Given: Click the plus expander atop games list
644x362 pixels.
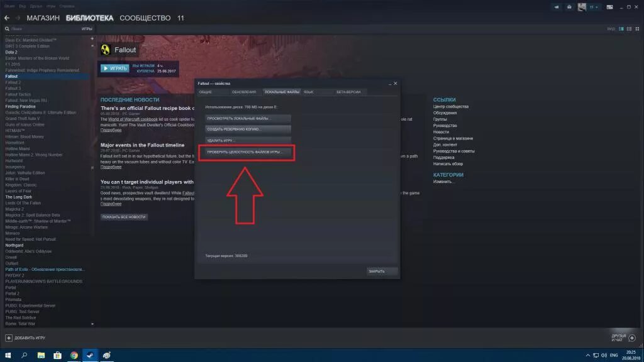Looking at the screenshot, I should point(92,38).
